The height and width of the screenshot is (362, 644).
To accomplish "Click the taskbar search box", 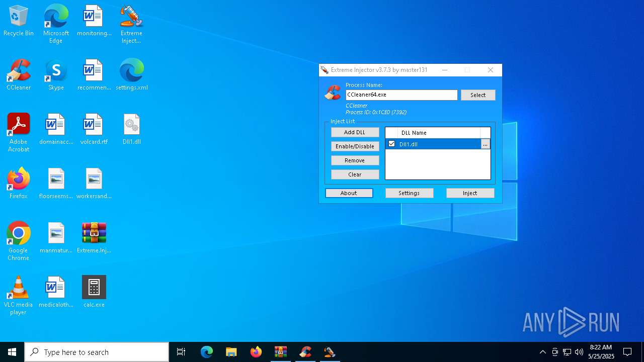I will [97, 352].
